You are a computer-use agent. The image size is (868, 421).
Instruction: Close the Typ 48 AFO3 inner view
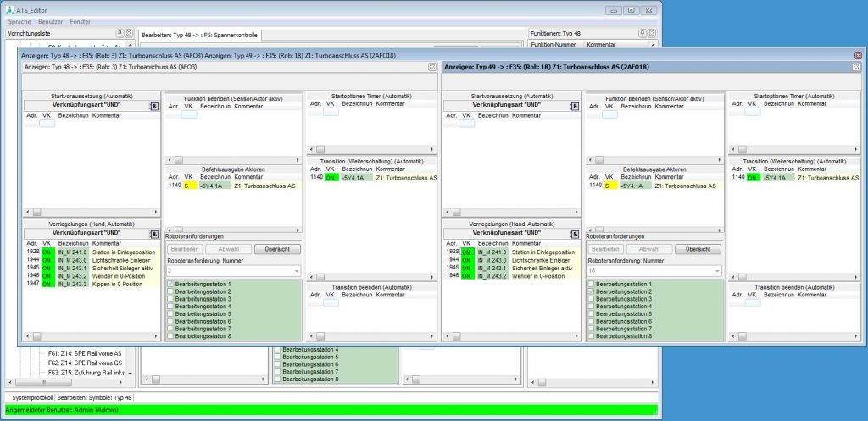(x=432, y=66)
